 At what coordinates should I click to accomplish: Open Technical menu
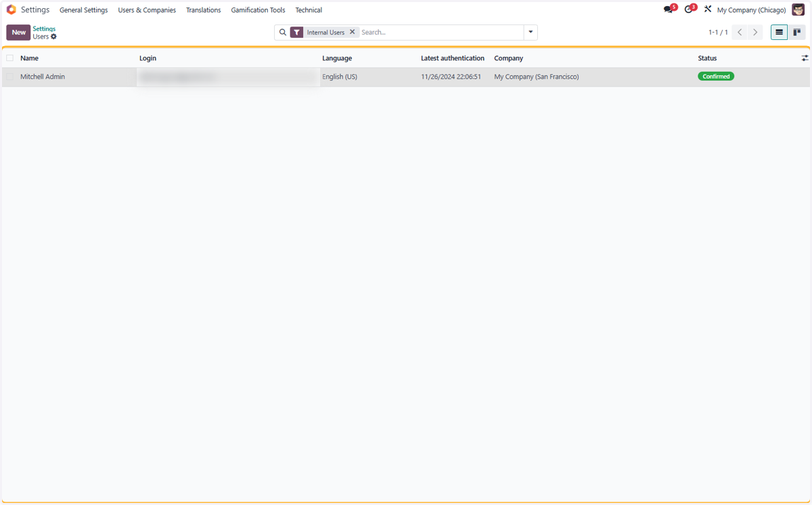click(x=309, y=10)
